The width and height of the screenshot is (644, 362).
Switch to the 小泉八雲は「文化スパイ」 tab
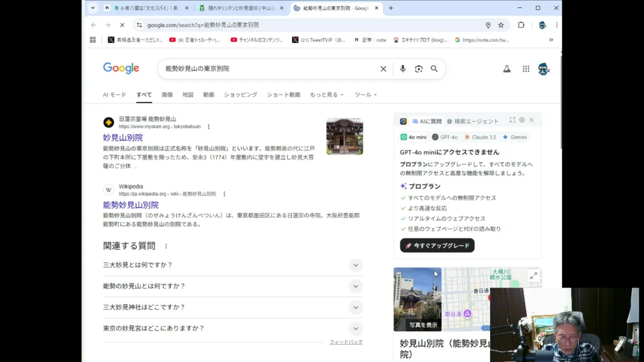[x=146, y=8]
